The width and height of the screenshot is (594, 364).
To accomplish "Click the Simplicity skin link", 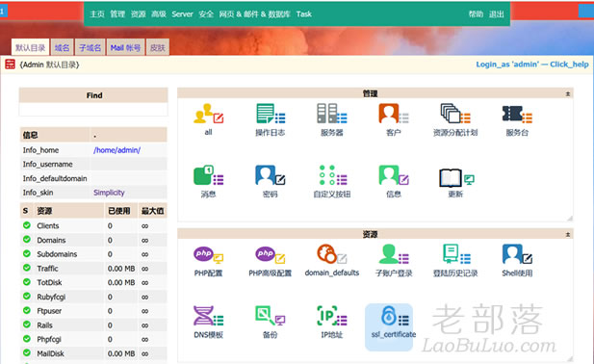I will coord(109,193).
